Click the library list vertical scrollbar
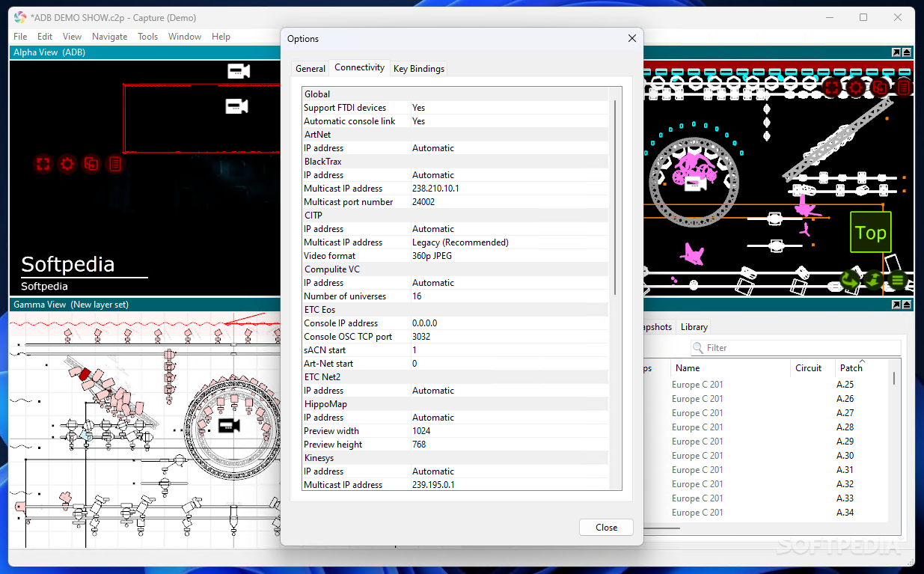The height and width of the screenshot is (574, 924). tap(894, 378)
